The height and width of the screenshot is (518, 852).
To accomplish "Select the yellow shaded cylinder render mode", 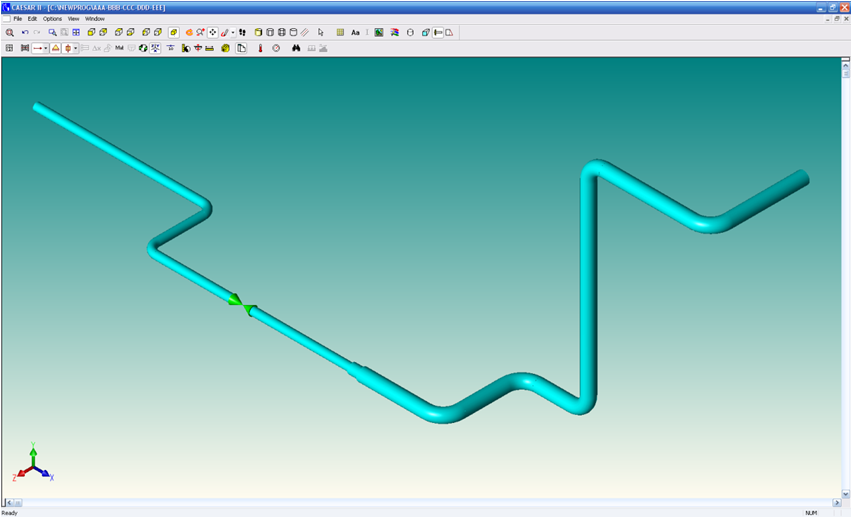I will click(x=259, y=33).
